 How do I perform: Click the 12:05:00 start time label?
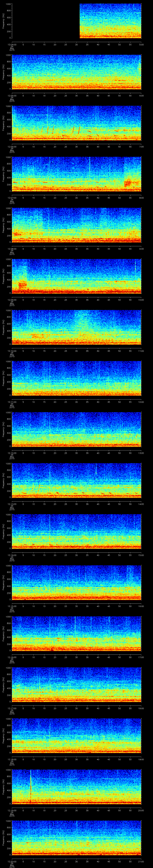[12, 96]
